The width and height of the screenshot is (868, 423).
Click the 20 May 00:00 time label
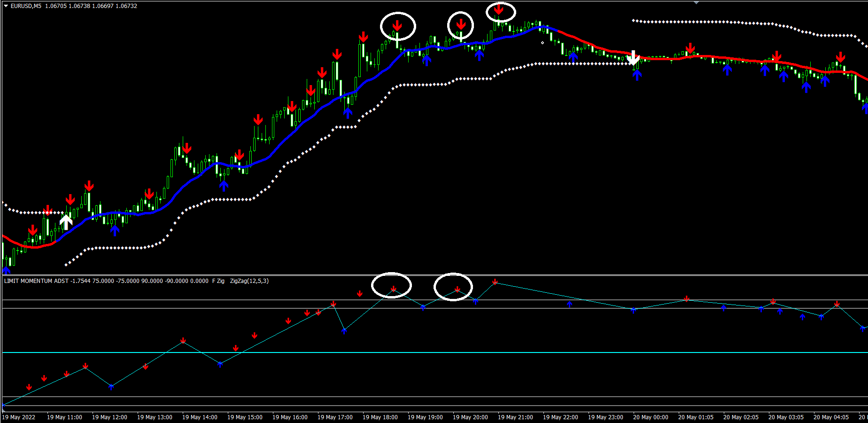pos(651,417)
